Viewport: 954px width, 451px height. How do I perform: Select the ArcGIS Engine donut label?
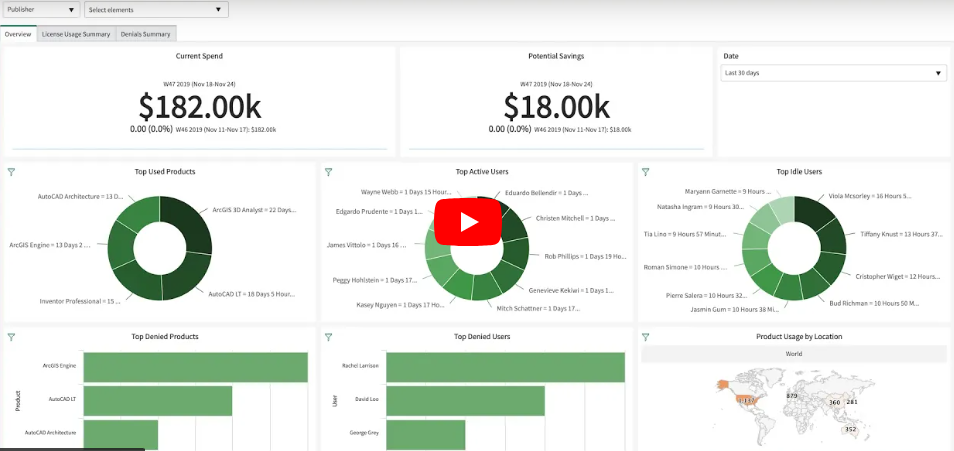50,245
